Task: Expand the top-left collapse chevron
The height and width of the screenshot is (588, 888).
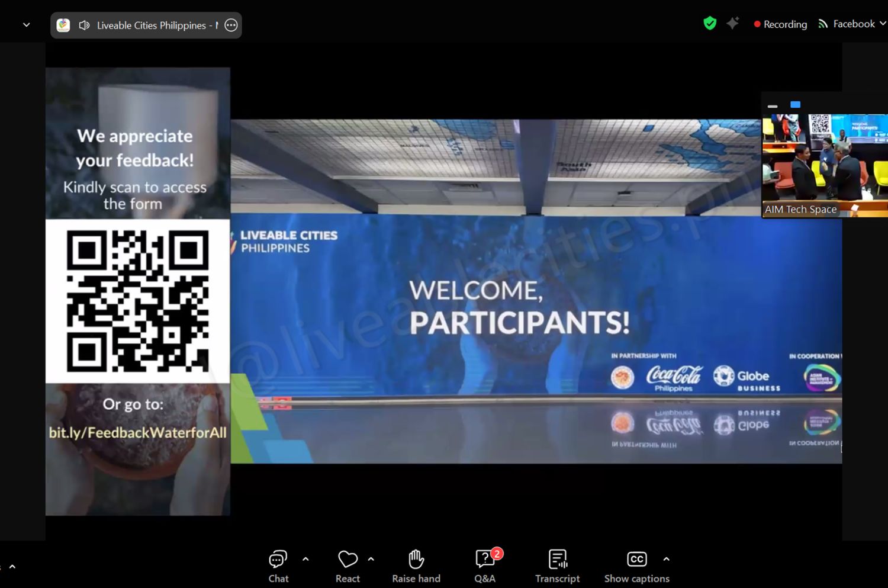Action: (x=26, y=25)
